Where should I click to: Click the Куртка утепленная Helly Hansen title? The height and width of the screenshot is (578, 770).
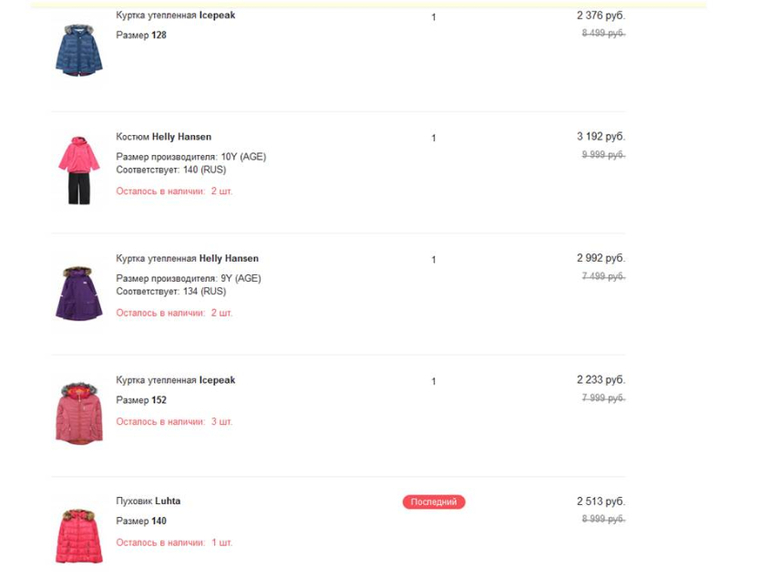187,259
